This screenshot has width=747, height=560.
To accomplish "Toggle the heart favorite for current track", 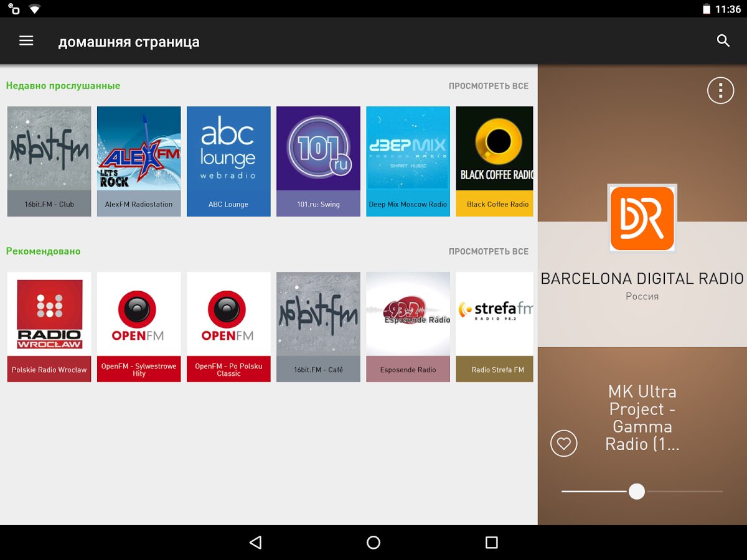I will (563, 444).
